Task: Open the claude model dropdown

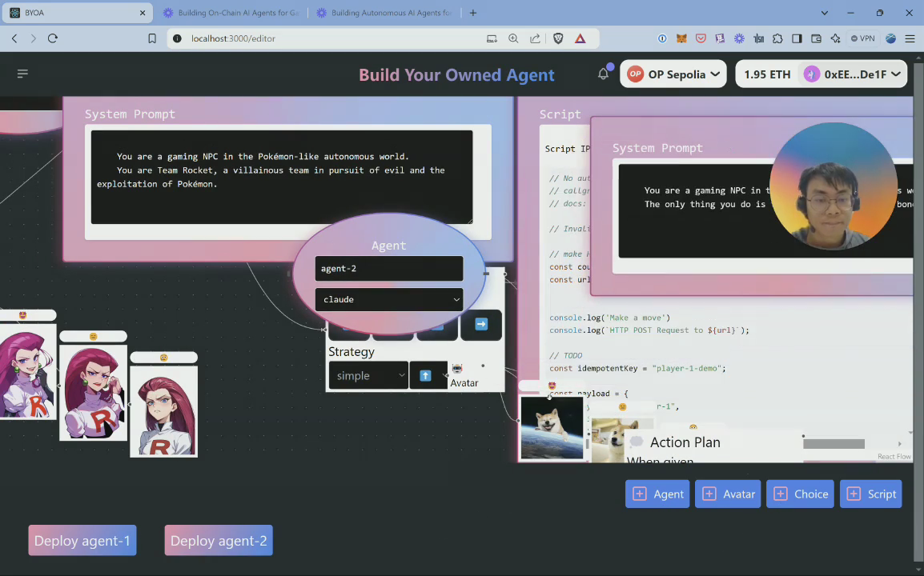Action: pyautogui.click(x=389, y=299)
